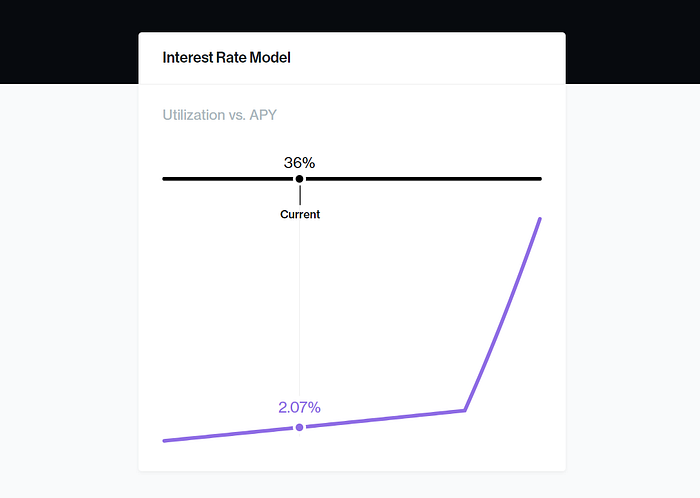Click the black dot on the utilization slider

pyautogui.click(x=299, y=179)
